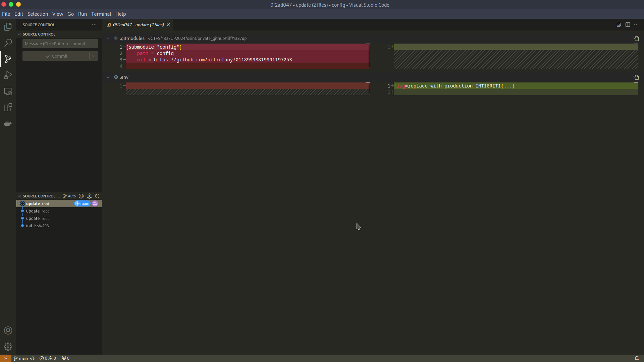Select the 0f2ad047 update (2 files) tab

click(x=138, y=25)
